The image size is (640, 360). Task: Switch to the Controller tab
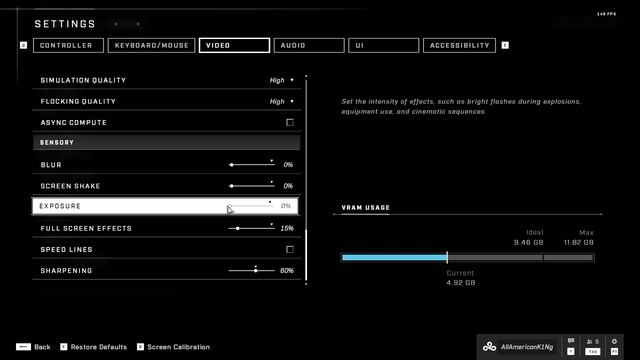[x=68, y=45]
